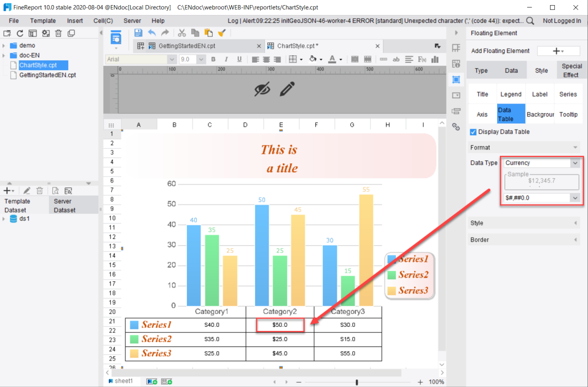Click the Copy icon in toolbar
588x387 pixels.
[x=195, y=33]
